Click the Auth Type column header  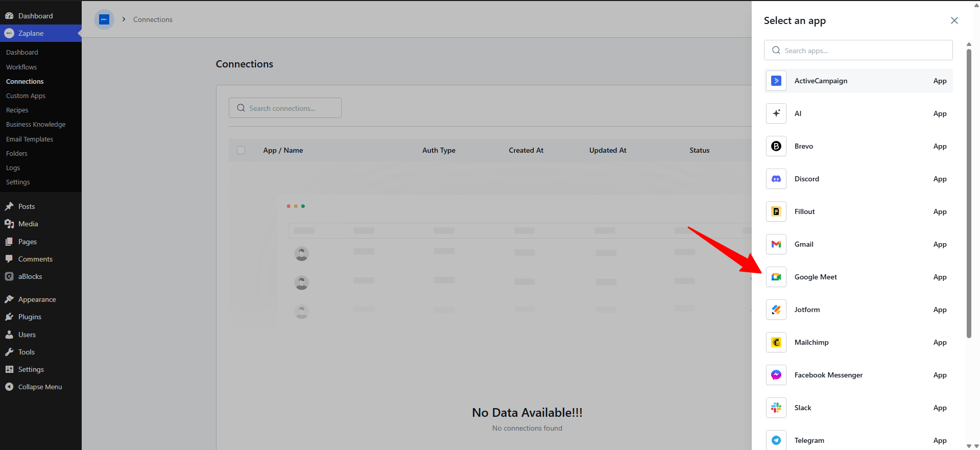point(439,150)
